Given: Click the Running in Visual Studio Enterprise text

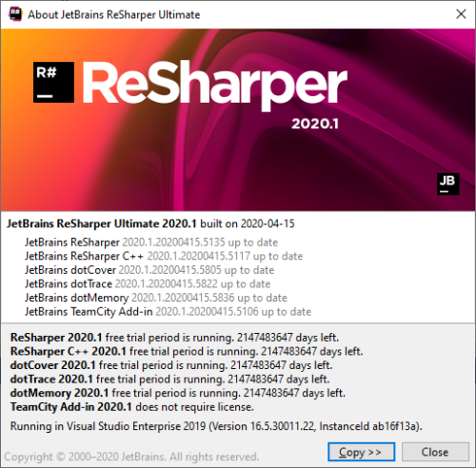Looking at the screenshot, I should [216, 426].
